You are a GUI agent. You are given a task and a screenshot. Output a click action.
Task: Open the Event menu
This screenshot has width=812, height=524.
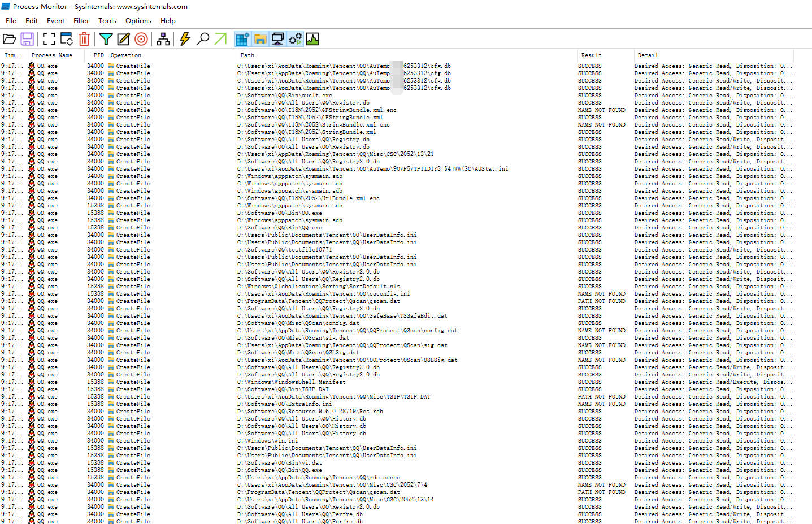tap(55, 21)
